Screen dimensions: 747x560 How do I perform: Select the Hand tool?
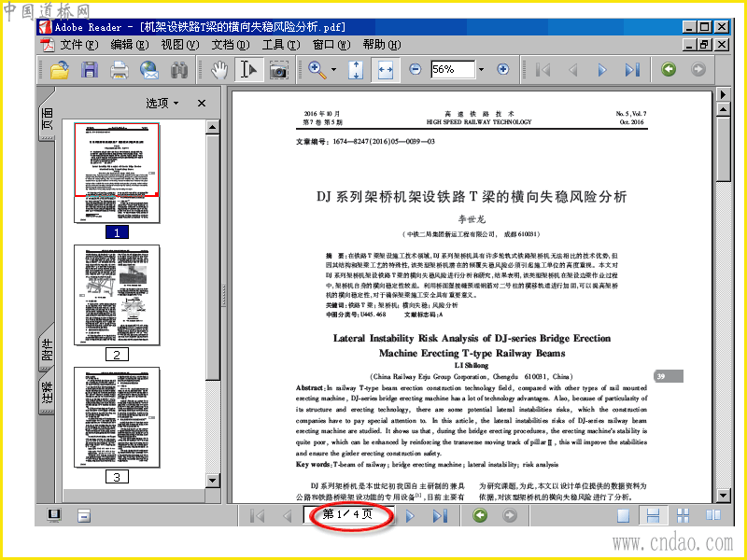point(219,70)
